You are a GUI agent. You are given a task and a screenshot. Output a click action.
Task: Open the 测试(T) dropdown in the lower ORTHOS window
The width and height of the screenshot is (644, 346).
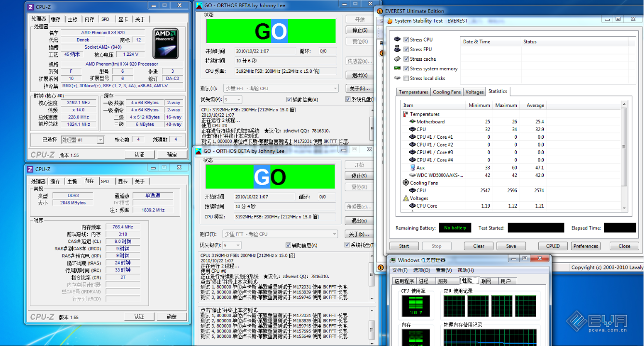[281, 234]
